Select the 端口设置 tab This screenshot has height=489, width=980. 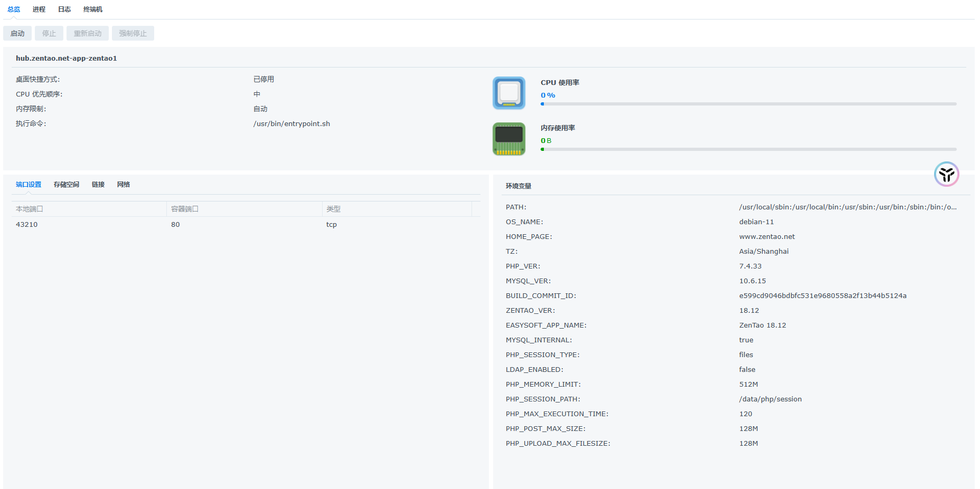pos(29,185)
